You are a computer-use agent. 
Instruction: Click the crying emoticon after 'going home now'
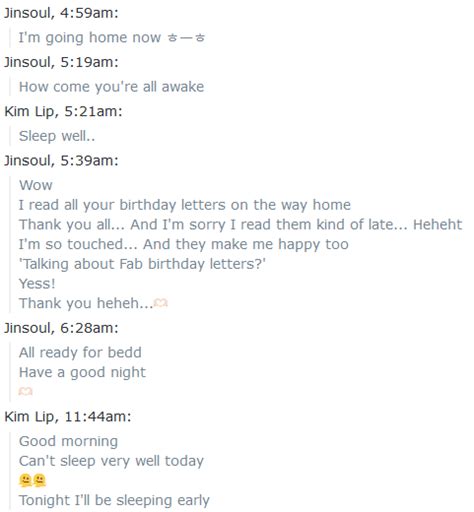[186, 38]
